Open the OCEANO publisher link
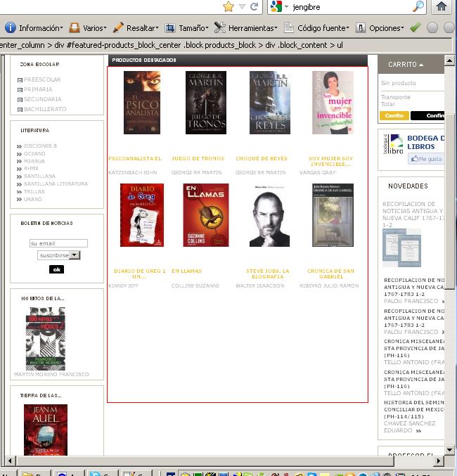 pyautogui.click(x=34, y=153)
